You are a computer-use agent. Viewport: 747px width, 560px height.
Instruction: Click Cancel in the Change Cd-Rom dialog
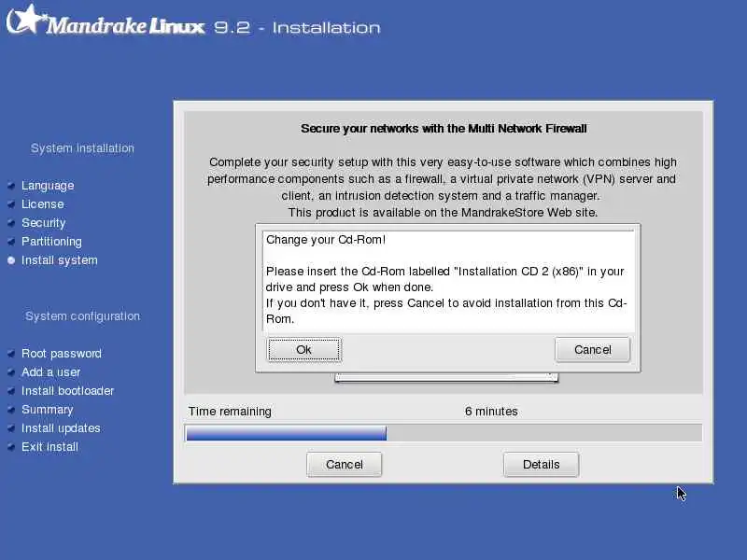coord(592,350)
